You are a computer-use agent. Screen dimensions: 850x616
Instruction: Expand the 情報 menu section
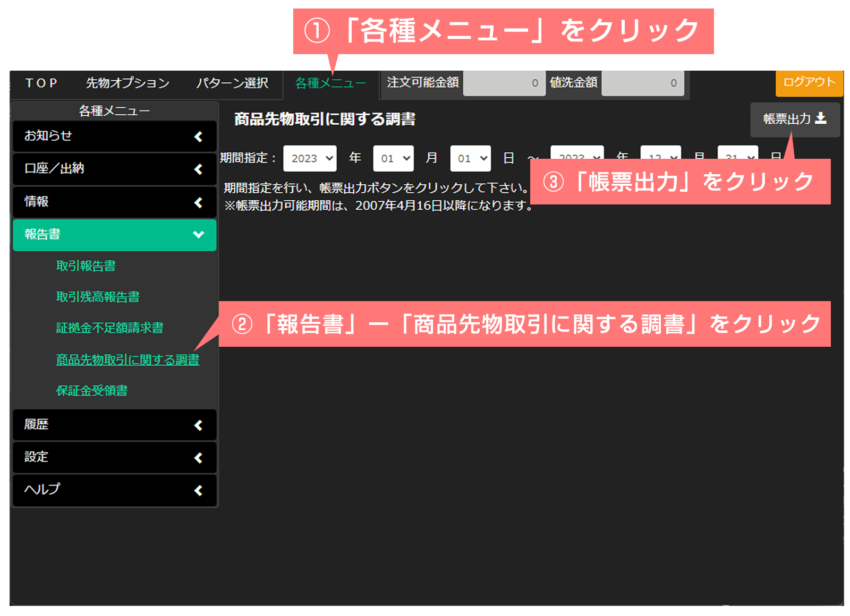click(x=114, y=202)
